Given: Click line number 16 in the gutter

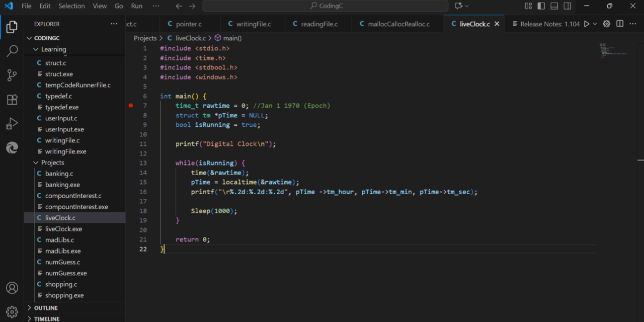Looking at the screenshot, I should tap(143, 192).
